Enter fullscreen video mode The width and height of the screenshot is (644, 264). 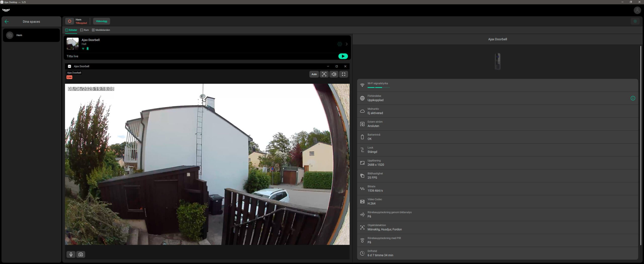pyautogui.click(x=344, y=74)
